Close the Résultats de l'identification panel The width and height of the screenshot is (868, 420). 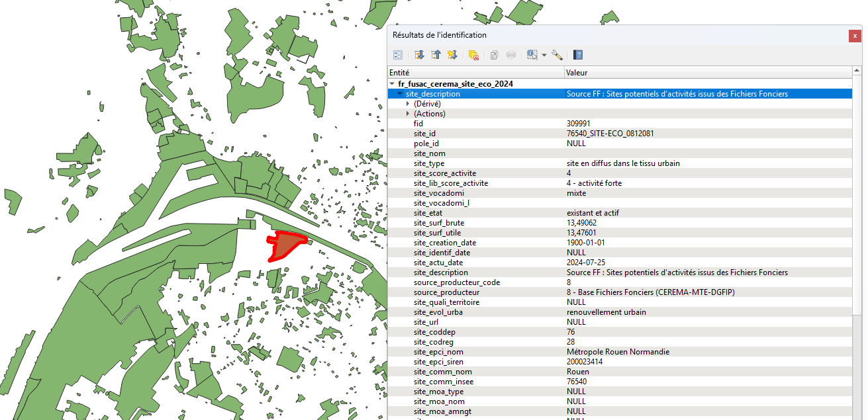855,36
